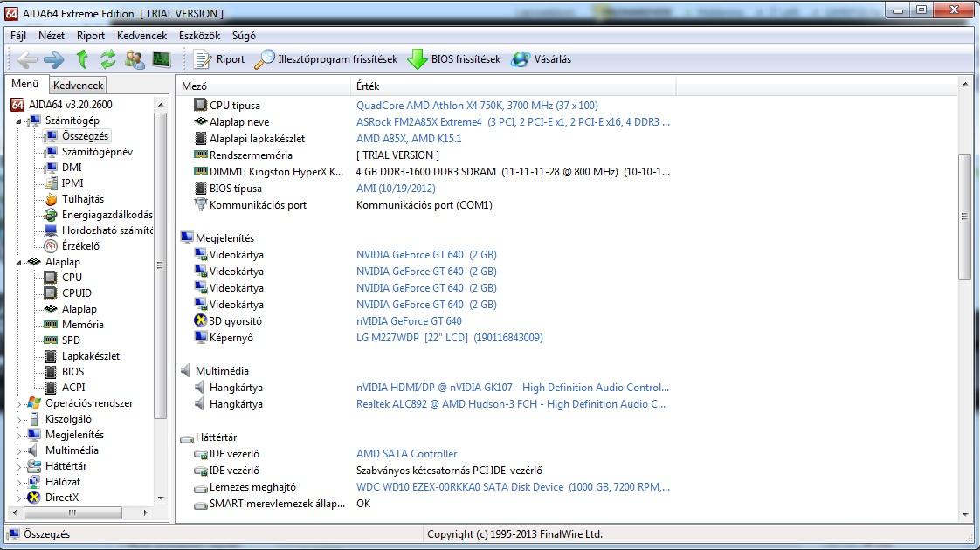This screenshot has height=550, width=980.
Task: Click the Kommunikációs port icon
Action: click(200, 204)
